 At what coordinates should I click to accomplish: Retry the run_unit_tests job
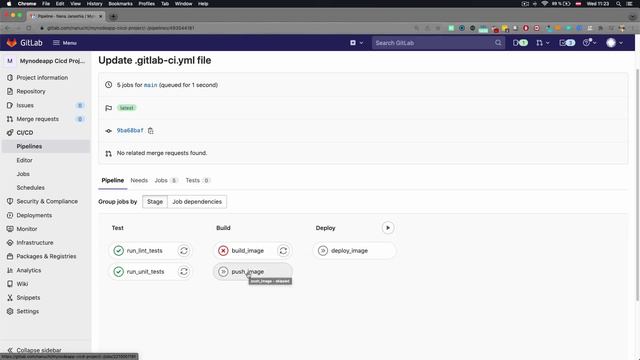(x=184, y=271)
